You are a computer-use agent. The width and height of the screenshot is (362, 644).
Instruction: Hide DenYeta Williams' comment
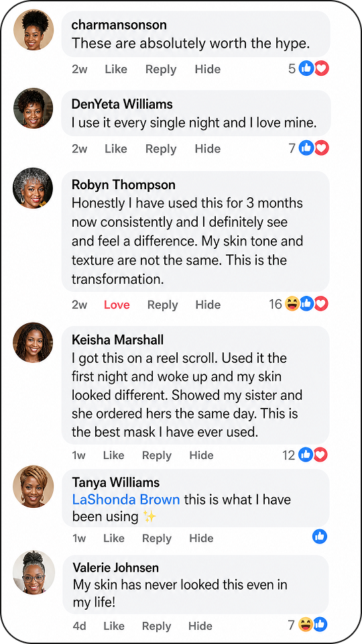[208, 149]
